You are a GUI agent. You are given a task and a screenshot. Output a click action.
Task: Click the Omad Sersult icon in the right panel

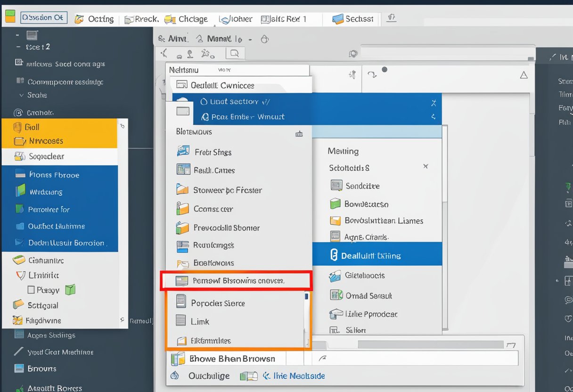[x=337, y=295]
